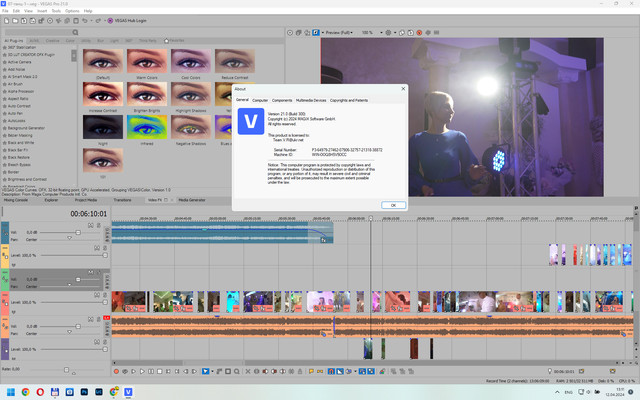Switch to the Components tab in the About dialog

pos(282,100)
